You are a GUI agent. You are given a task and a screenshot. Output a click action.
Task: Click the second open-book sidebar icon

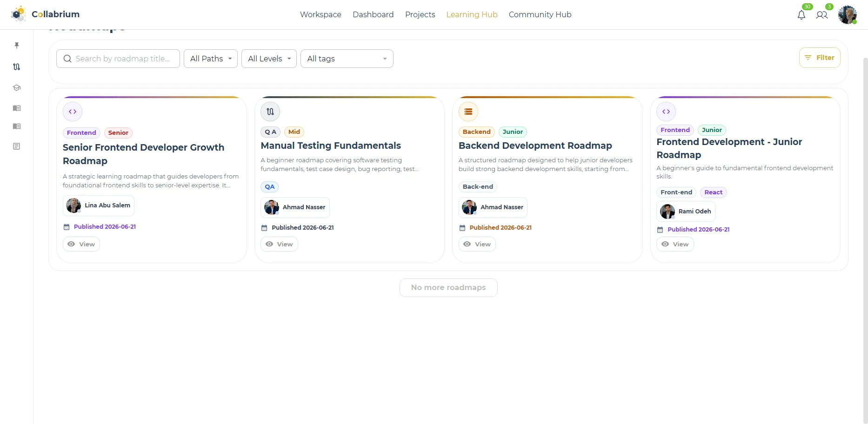(x=17, y=126)
